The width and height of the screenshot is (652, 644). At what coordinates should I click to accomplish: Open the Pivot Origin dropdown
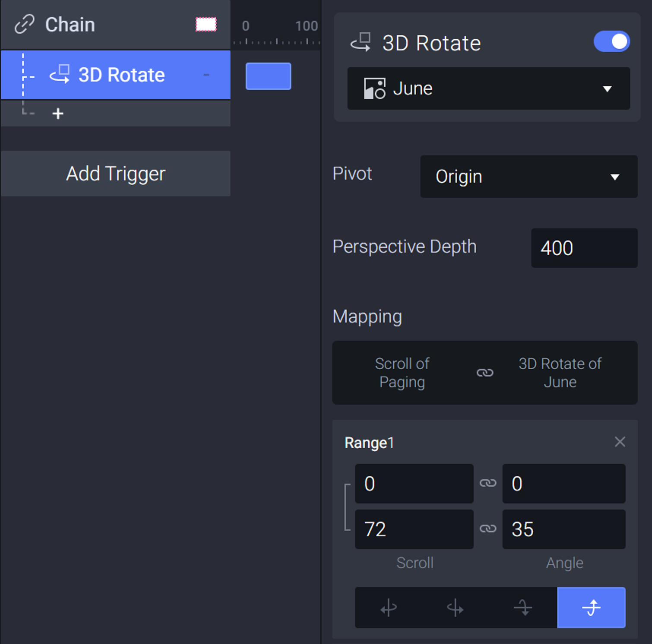click(x=529, y=177)
